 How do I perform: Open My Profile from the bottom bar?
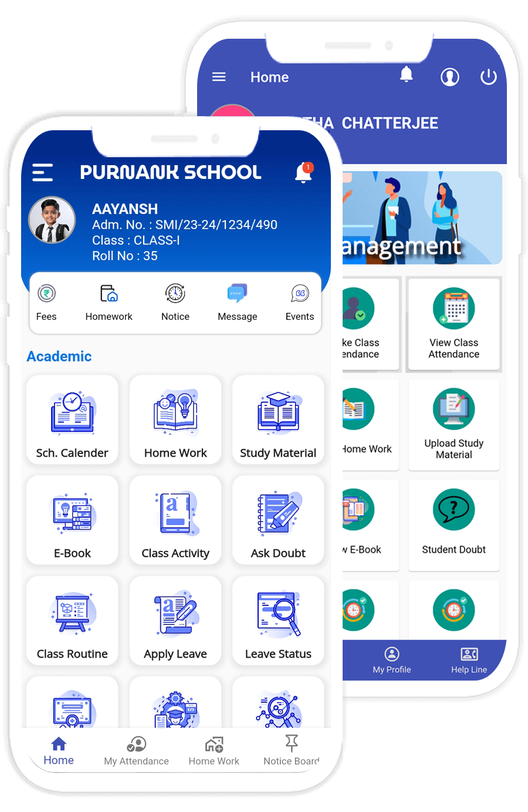point(391,659)
